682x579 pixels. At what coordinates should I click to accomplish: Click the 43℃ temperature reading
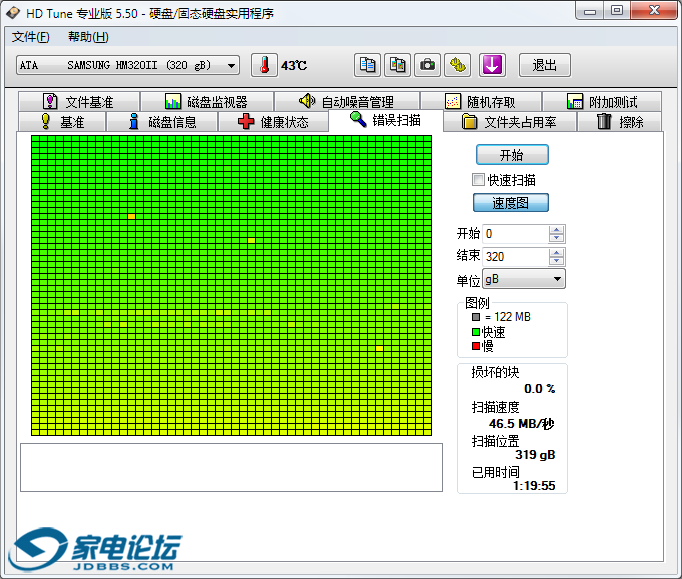click(294, 66)
